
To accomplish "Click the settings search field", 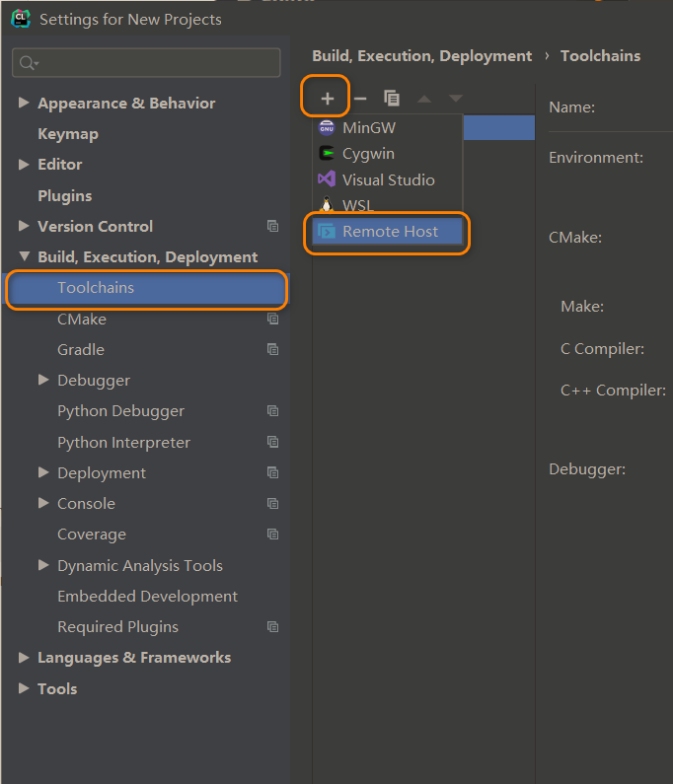I will pos(146,62).
